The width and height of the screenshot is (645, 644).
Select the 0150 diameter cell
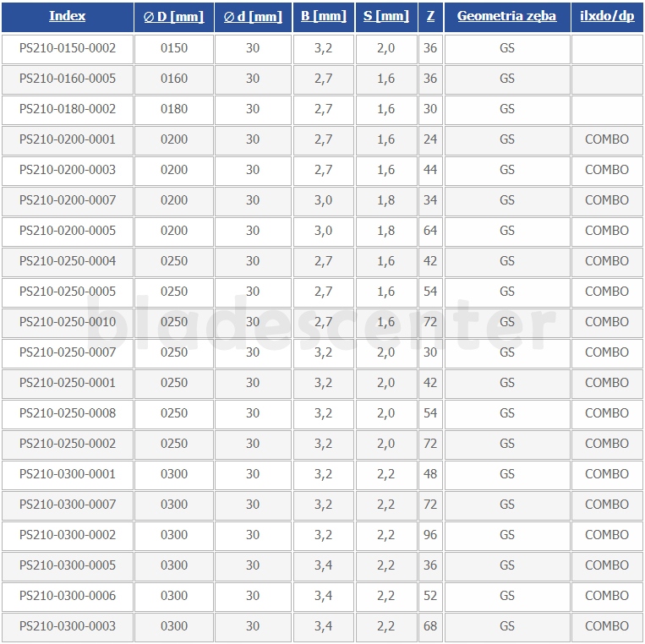174,48
